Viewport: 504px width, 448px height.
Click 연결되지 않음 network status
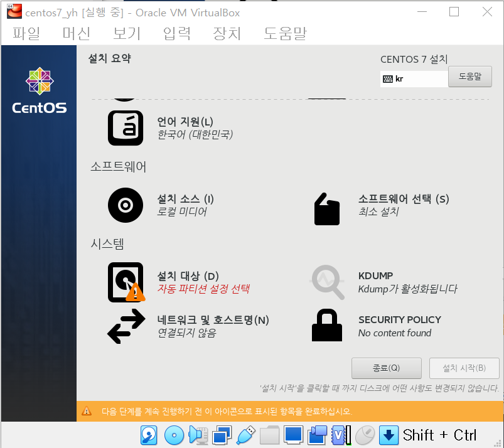[x=186, y=333]
